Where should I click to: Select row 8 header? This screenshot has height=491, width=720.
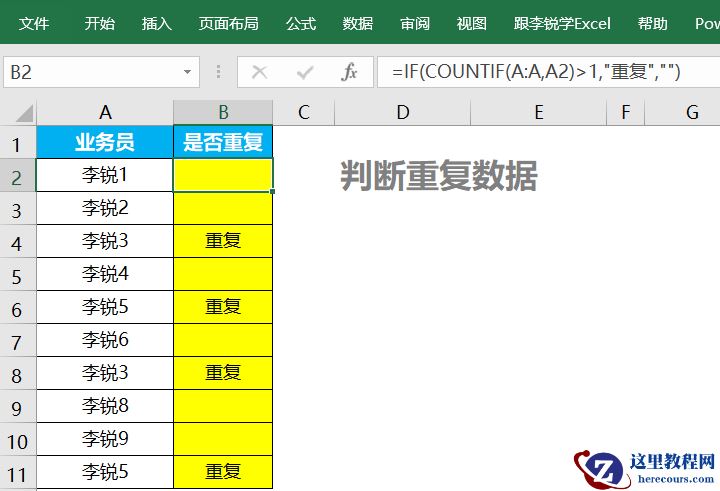coord(17,374)
